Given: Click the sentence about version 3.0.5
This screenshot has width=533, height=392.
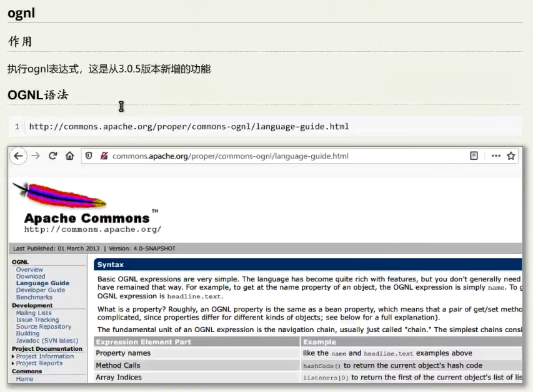Looking at the screenshot, I should click(x=109, y=69).
